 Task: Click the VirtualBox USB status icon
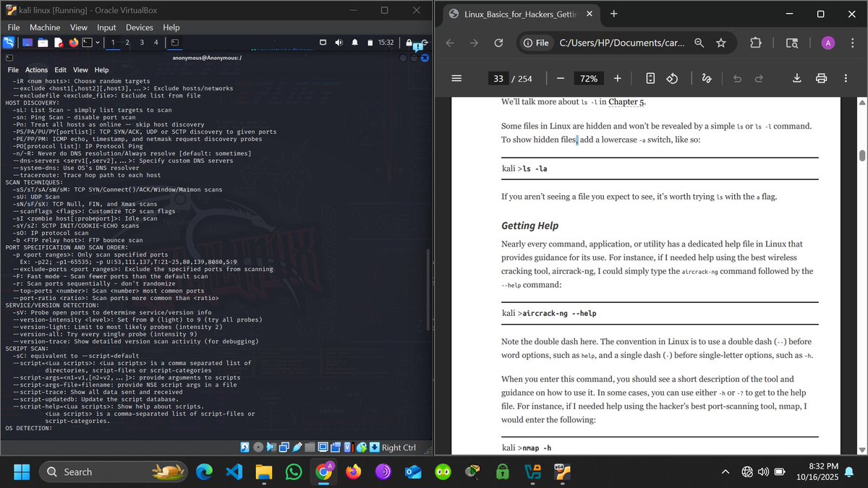(x=297, y=448)
